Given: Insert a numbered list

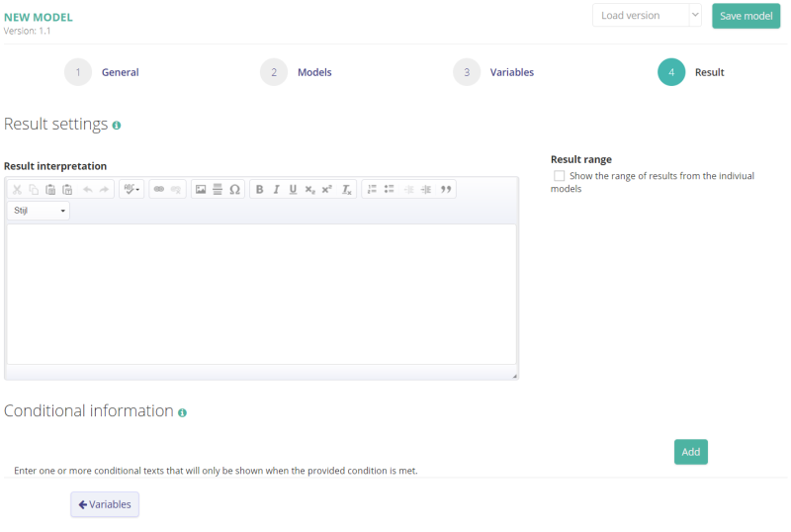Looking at the screenshot, I should (372, 189).
